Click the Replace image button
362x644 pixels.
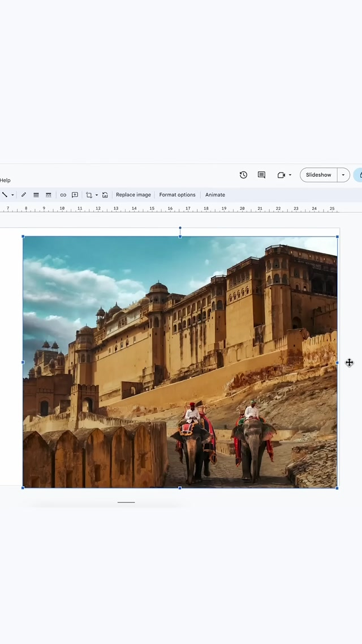[133, 195]
